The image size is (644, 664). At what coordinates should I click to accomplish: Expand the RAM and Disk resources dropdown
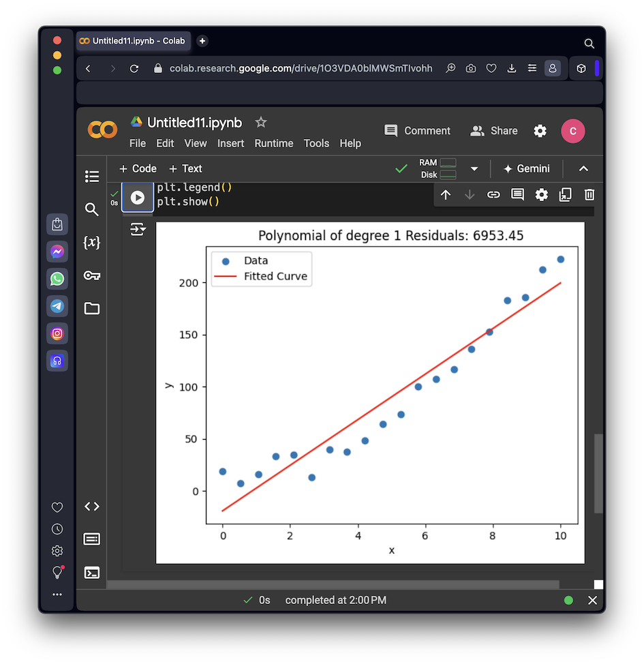point(474,169)
